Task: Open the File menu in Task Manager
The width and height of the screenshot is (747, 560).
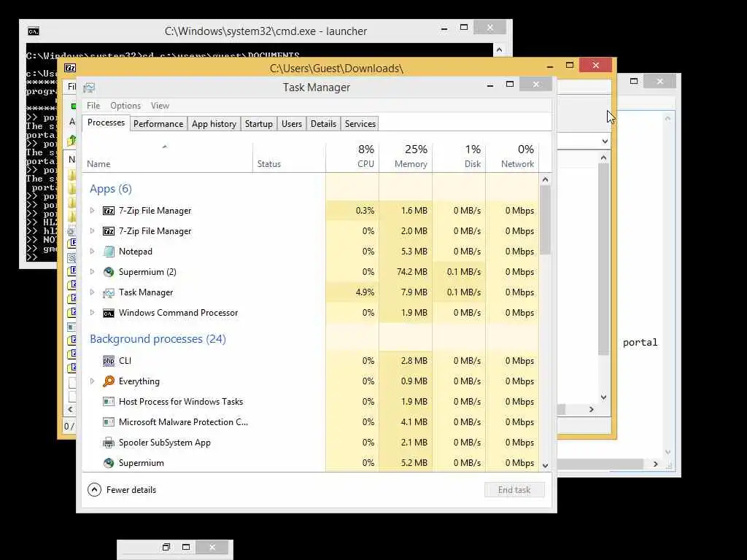Action: tap(93, 106)
